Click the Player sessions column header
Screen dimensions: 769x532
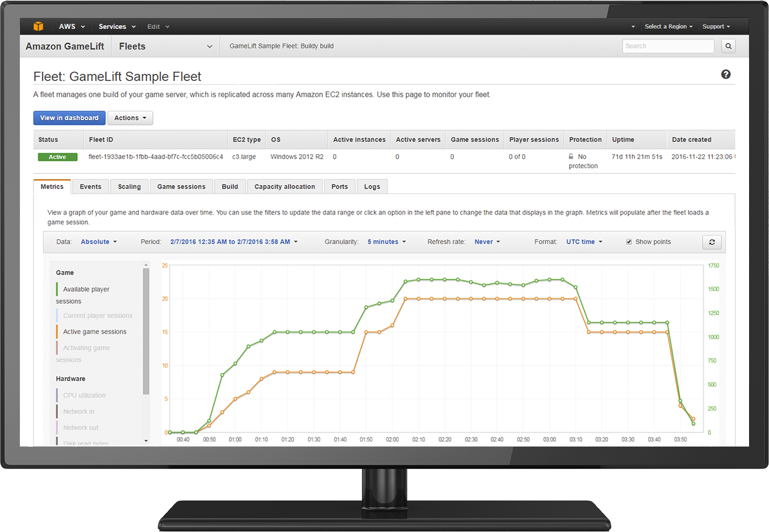coord(534,139)
